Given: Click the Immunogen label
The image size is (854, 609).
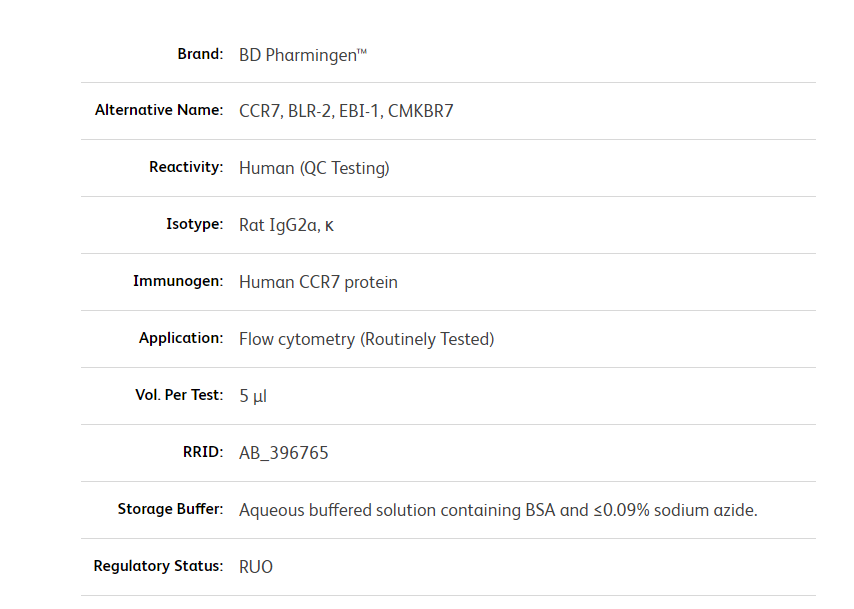Looking at the screenshot, I should click(x=178, y=281).
